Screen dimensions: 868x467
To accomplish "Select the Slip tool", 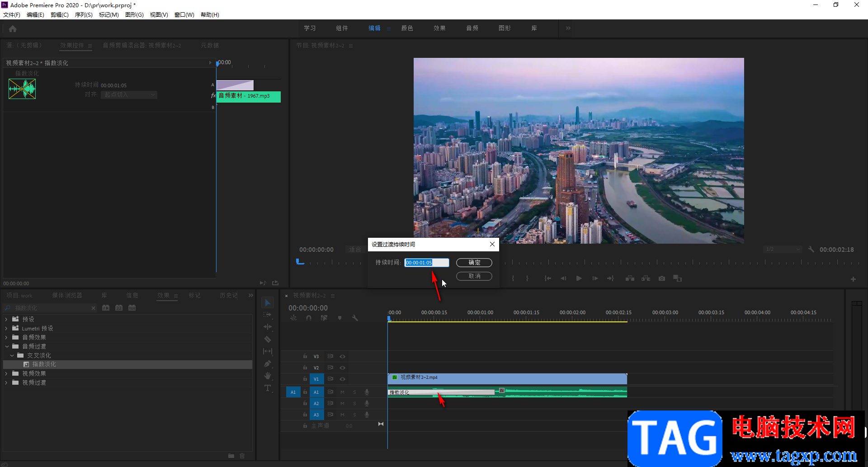I will pos(268,351).
